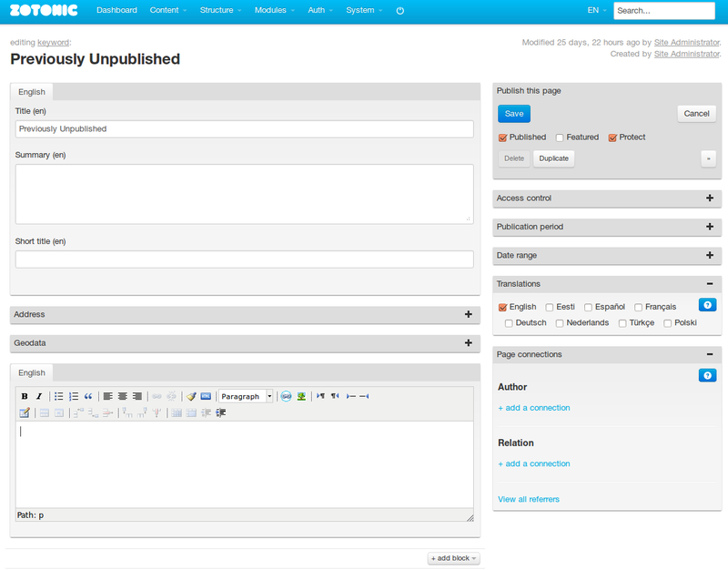Click the delete table column icon
Image resolution: width=728 pixels, height=570 pixels.
point(157,412)
